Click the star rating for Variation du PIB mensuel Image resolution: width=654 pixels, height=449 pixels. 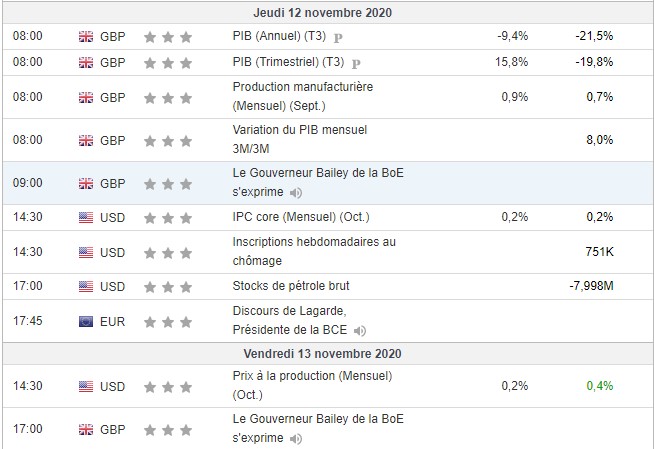167,140
